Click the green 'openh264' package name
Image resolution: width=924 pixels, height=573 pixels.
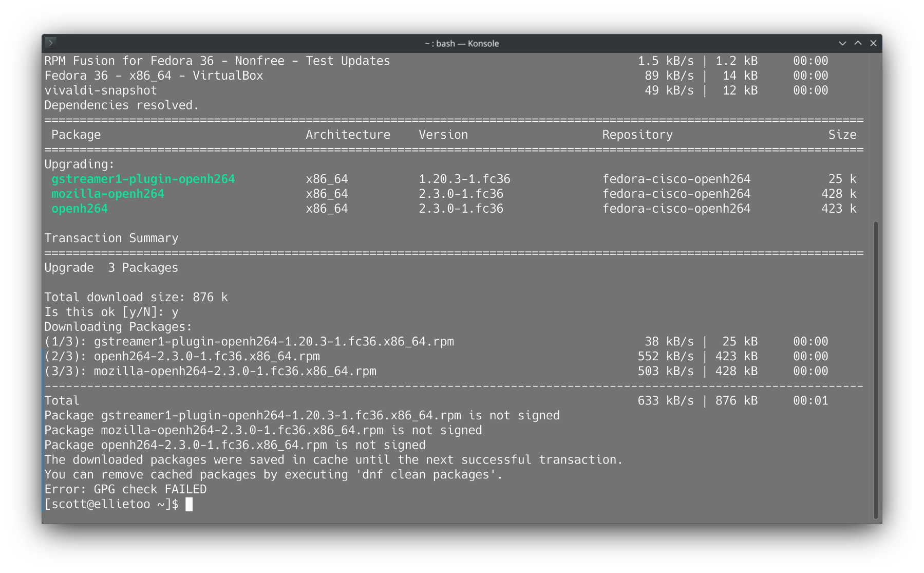click(x=80, y=209)
